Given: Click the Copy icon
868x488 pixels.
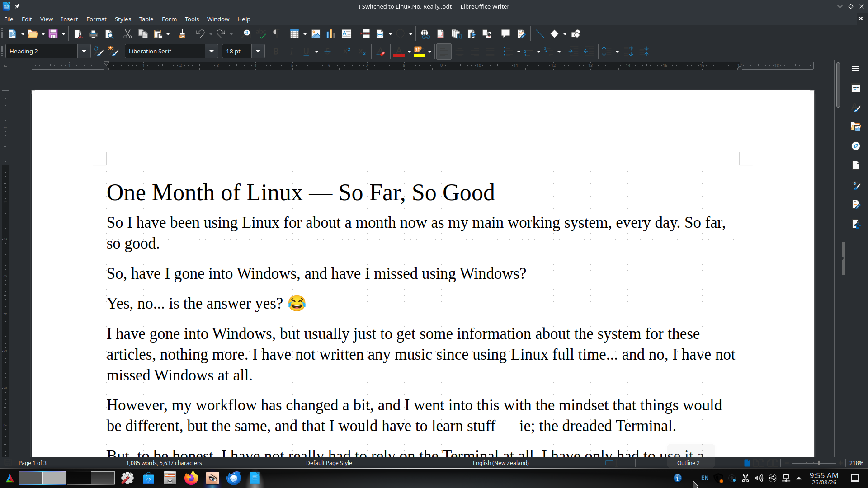Looking at the screenshot, I should click(143, 34).
